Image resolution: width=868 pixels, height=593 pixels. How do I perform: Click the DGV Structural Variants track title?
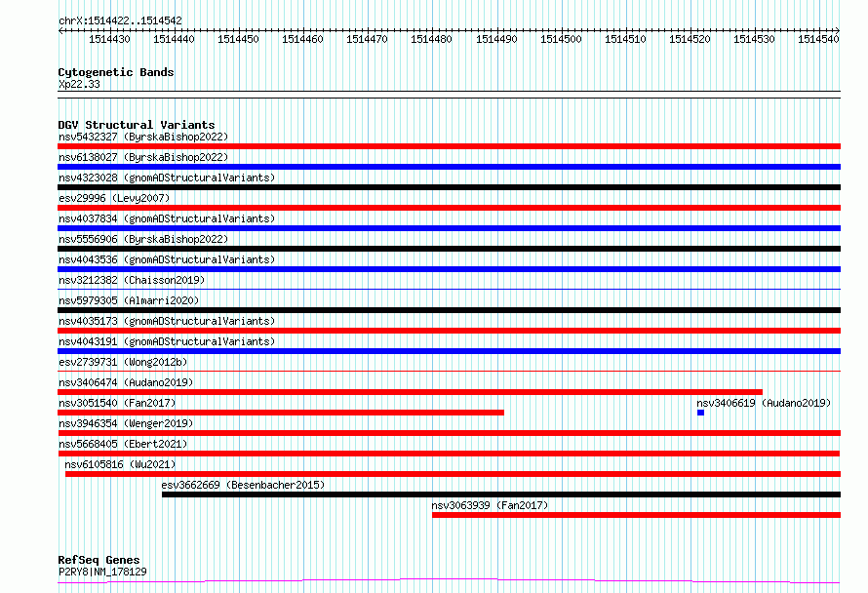(137, 125)
